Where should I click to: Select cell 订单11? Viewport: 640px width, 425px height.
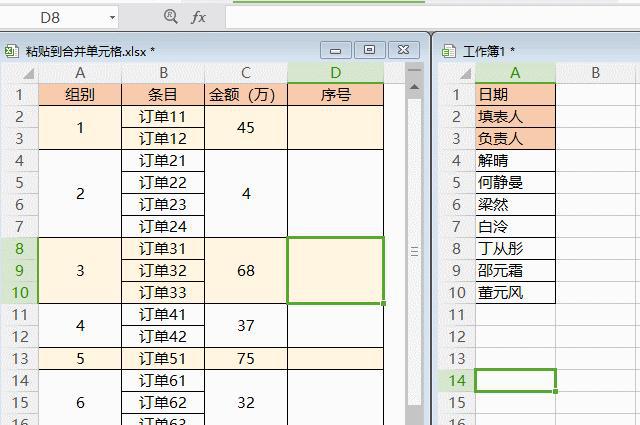coord(163,117)
